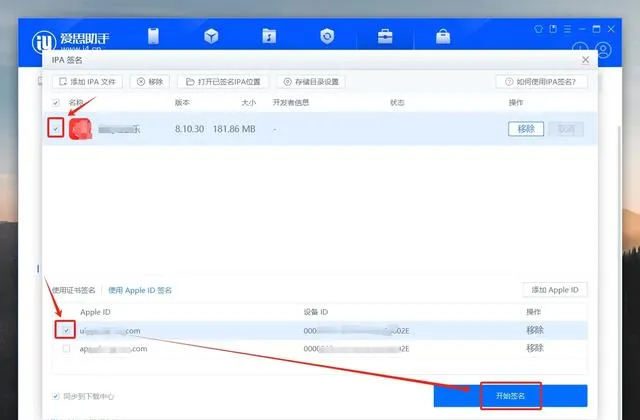Click the Remove toolbar button
640x420 pixels.
(x=150, y=82)
